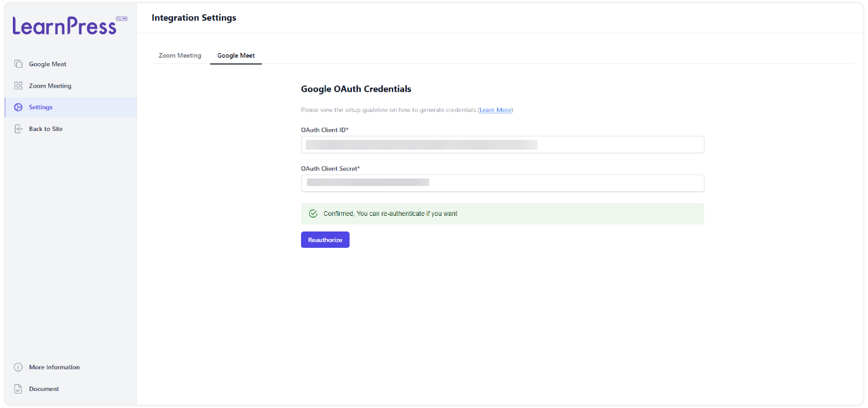Focus the OAuth Client ID field
868x408 pixels.
(x=502, y=145)
